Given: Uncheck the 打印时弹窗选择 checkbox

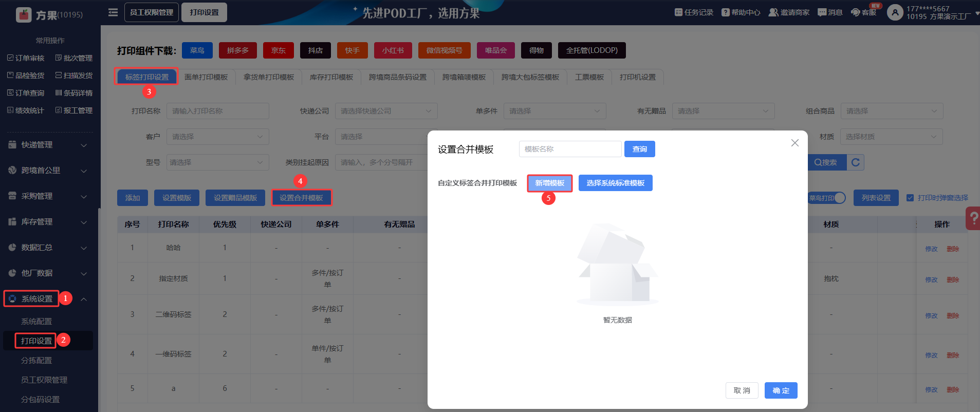Looking at the screenshot, I should click(x=910, y=198).
